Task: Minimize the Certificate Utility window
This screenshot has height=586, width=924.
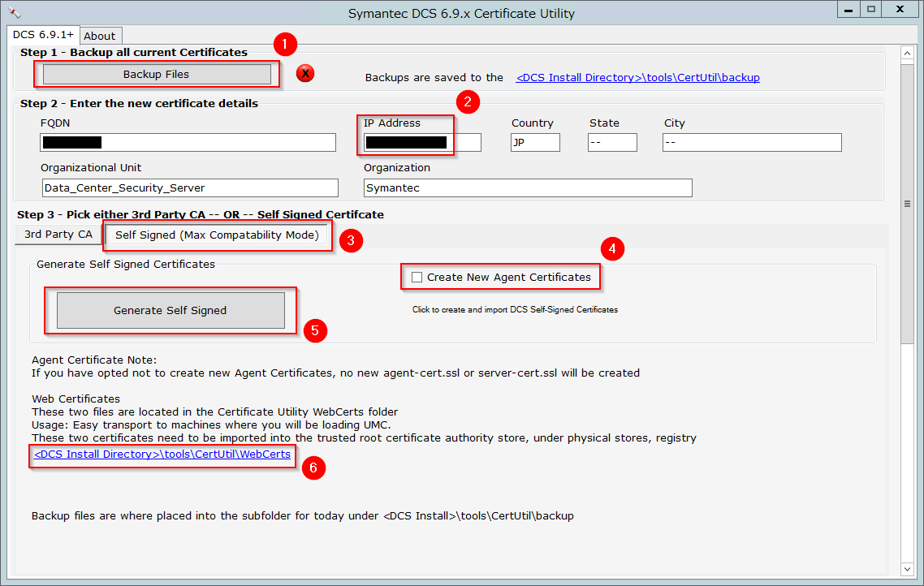Action: coord(848,10)
